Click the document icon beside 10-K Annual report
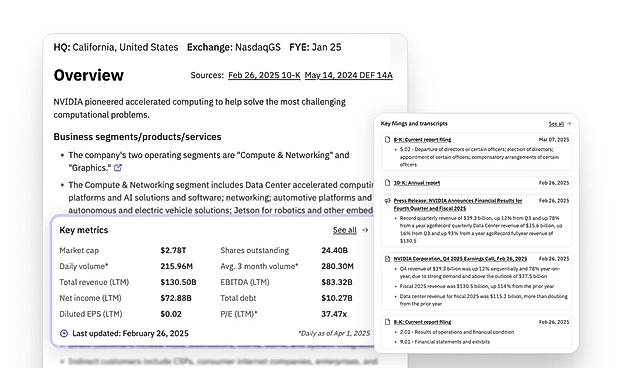 point(388,183)
